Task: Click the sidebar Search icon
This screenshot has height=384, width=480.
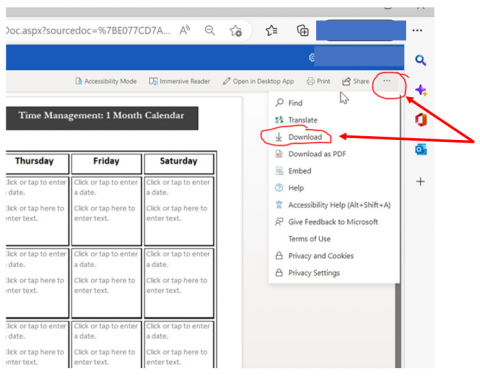Action: click(421, 60)
